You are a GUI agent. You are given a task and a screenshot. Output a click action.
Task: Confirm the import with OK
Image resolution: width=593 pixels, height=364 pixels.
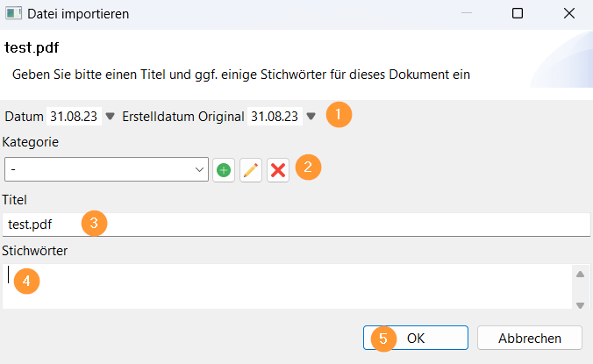click(416, 338)
